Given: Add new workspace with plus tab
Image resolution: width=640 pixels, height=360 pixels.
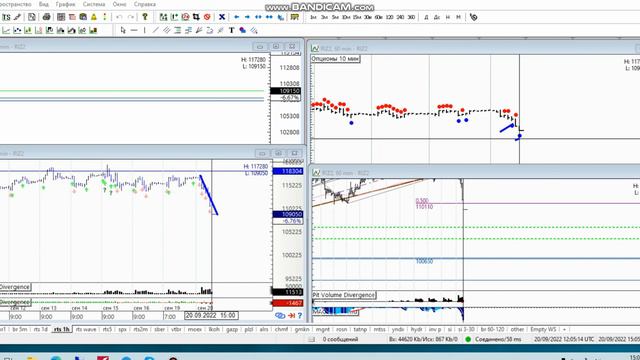Looking at the screenshot, I should (x=564, y=329).
